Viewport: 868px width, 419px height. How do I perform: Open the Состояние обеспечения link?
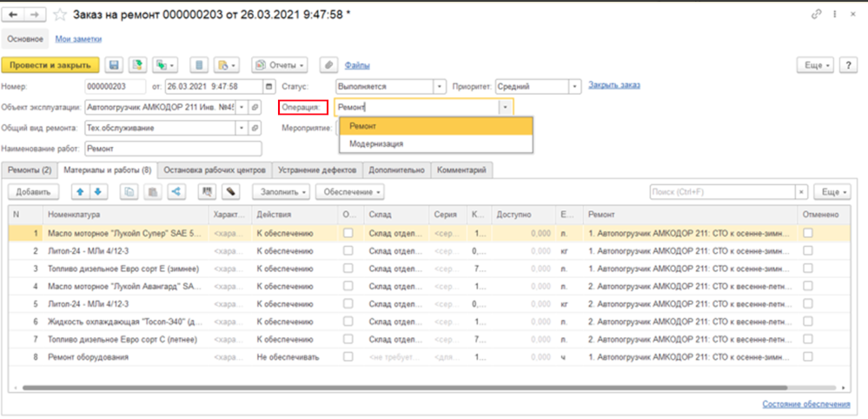tap(806, 404)
